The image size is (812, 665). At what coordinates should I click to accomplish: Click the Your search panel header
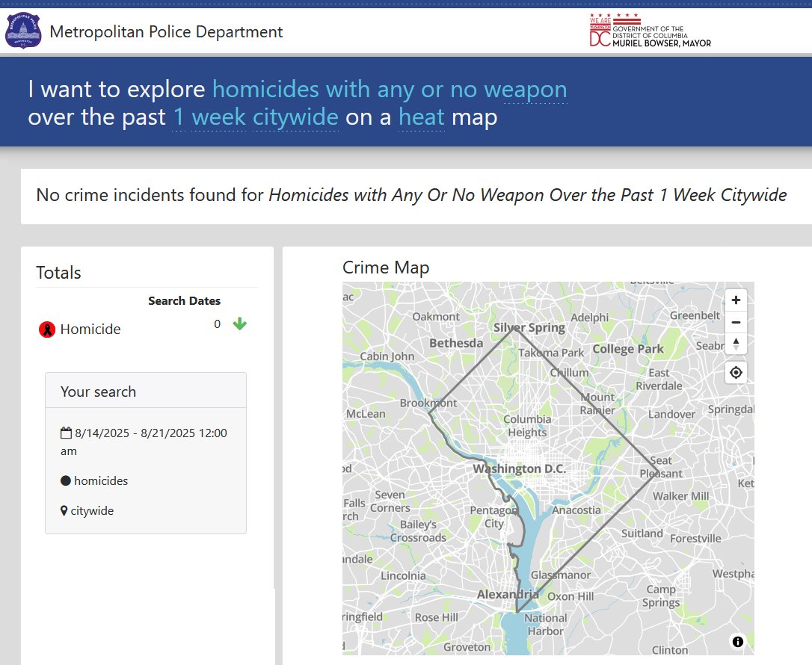coord(146,391)
